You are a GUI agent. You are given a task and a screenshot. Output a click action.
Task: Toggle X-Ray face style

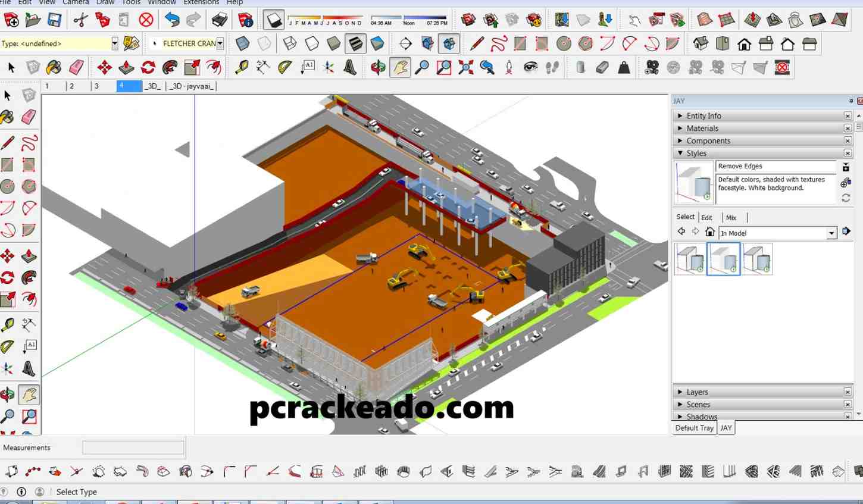(242, 44)
